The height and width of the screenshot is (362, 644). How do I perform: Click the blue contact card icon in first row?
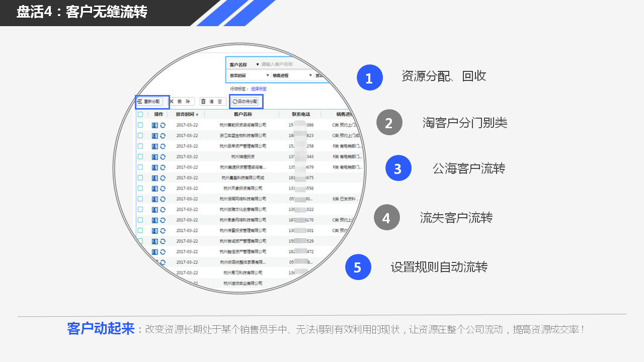[155, 125]
